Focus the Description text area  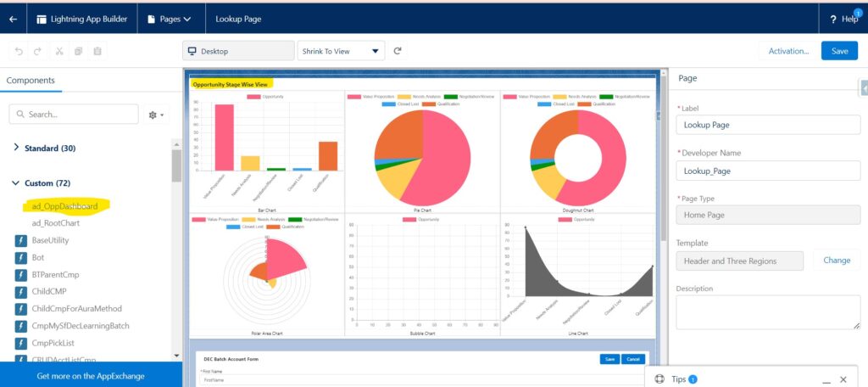coord(768,312)
